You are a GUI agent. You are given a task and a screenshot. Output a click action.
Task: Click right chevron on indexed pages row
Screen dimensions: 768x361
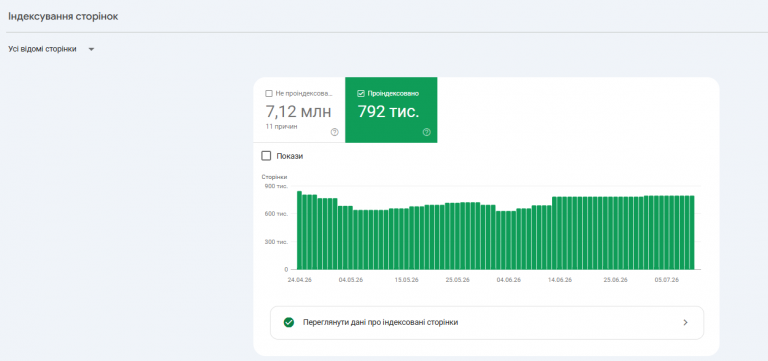(x=686, y=322)
